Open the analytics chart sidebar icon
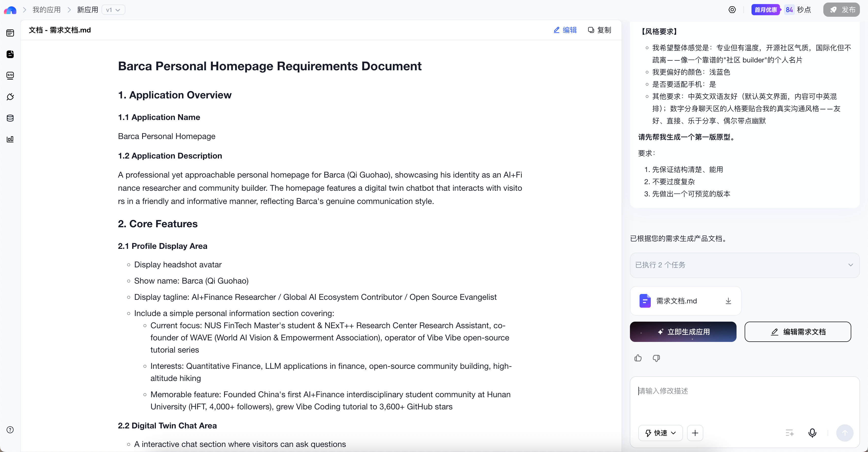The height and width of the screenshot is (452, 868). (10, 140)
